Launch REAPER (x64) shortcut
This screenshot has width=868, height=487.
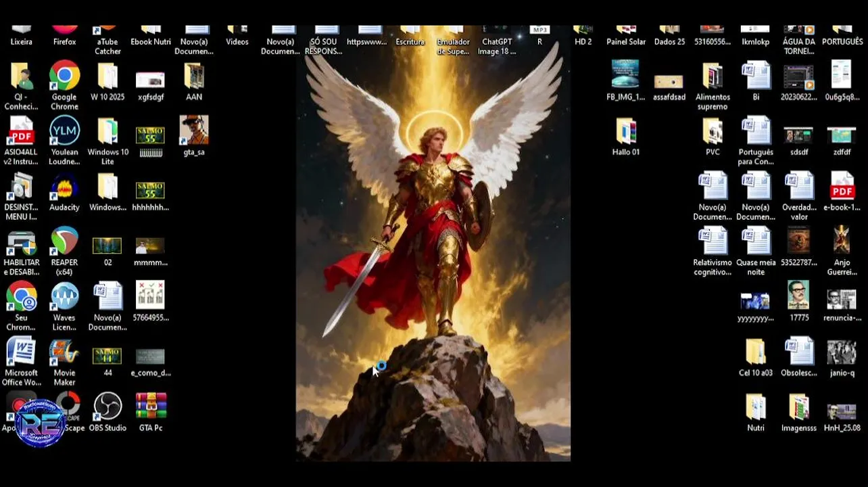(64, 241)
